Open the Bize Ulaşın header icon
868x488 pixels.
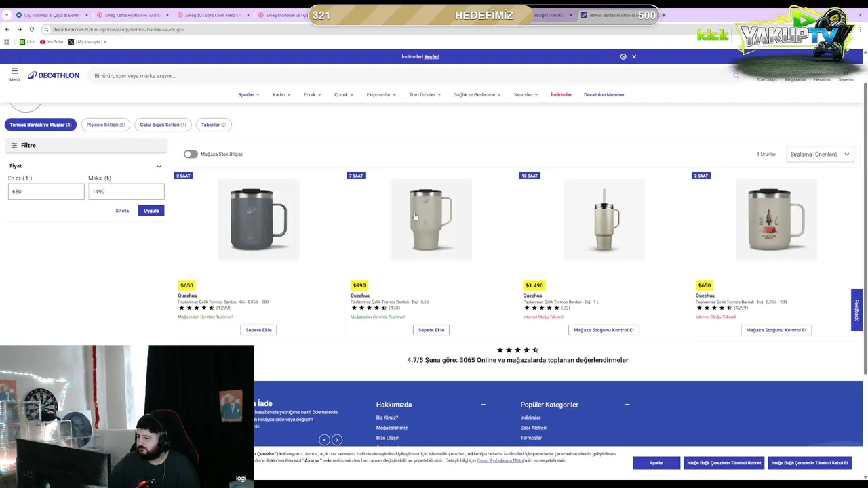pos(767,76)
